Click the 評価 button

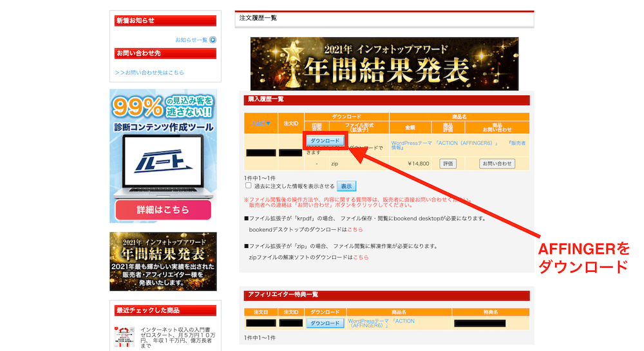click(448, 164)
